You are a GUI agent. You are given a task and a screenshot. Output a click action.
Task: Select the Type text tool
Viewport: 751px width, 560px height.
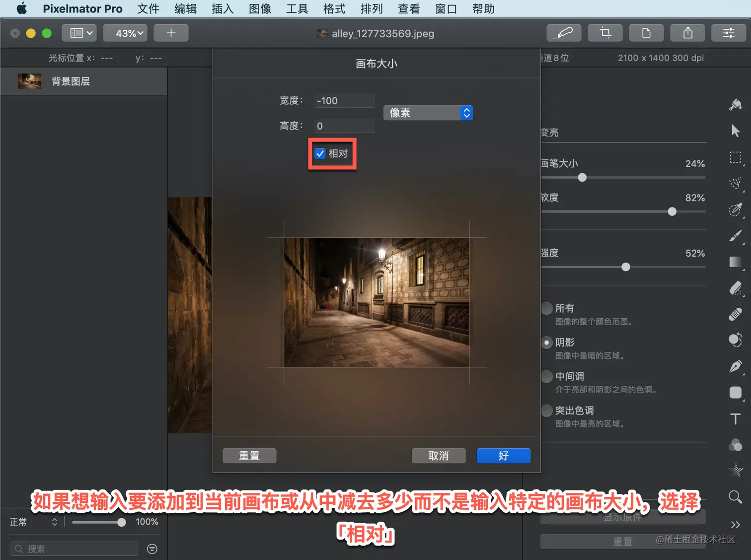(x=736, y=419)
